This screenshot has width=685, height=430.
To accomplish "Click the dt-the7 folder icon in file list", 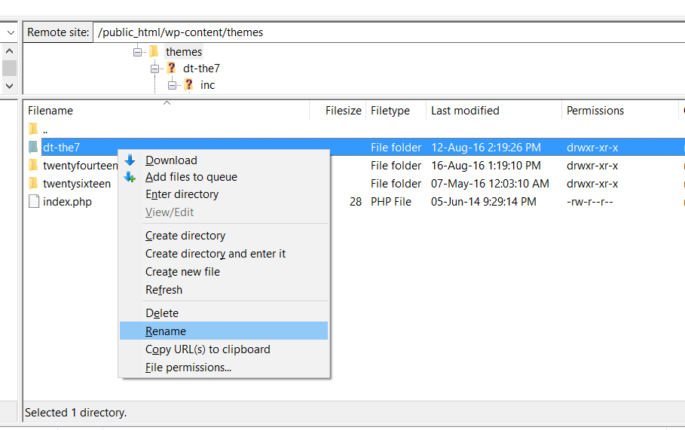I will [x=33, y=147].
